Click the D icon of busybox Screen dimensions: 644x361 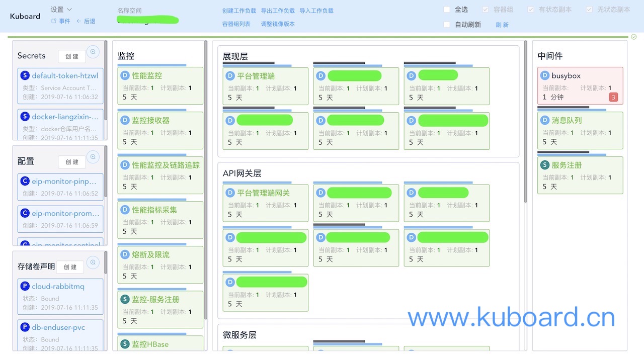[545, 75]
